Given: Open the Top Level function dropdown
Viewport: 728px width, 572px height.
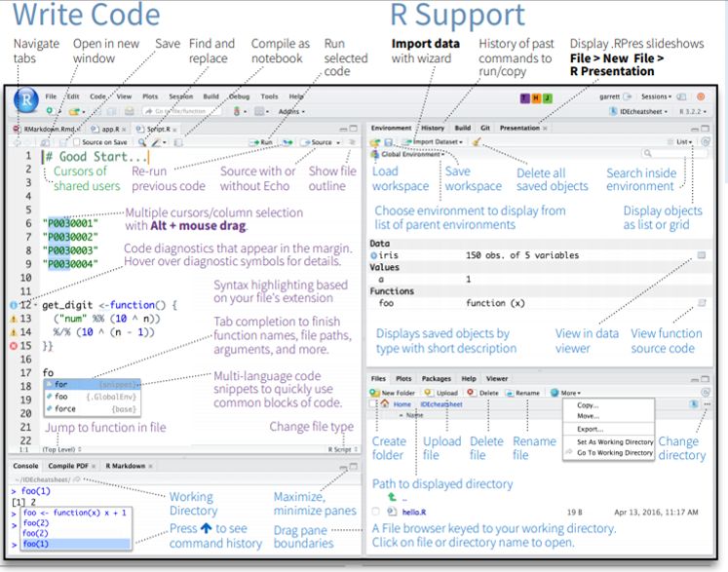Looking at the screenshot, I should 61,449.
